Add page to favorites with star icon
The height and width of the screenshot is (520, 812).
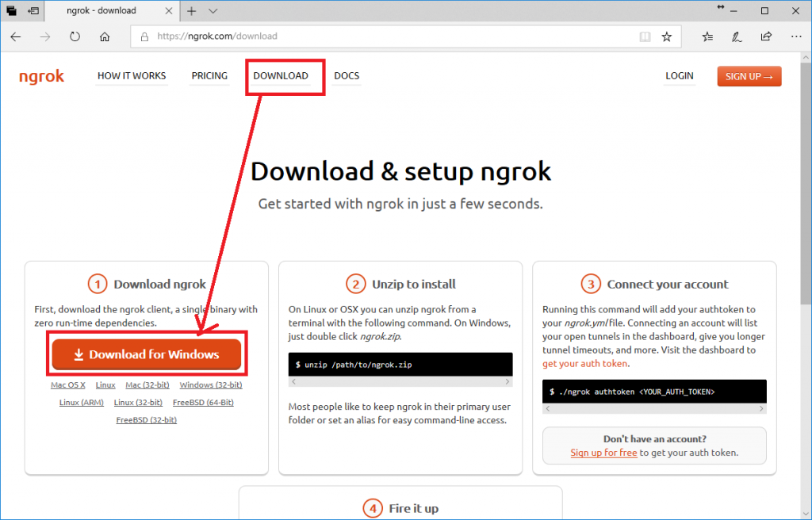(666, 36)
